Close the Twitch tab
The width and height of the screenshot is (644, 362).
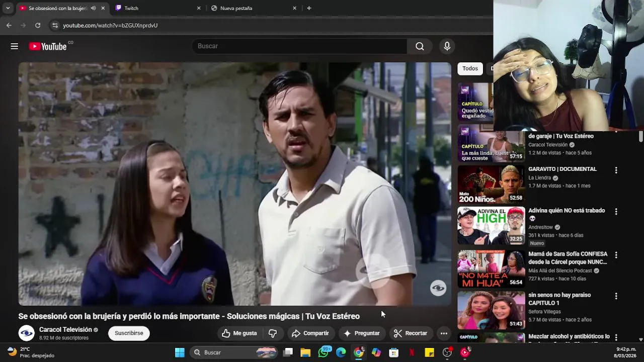pyautogui.click(x=199, y=8)
